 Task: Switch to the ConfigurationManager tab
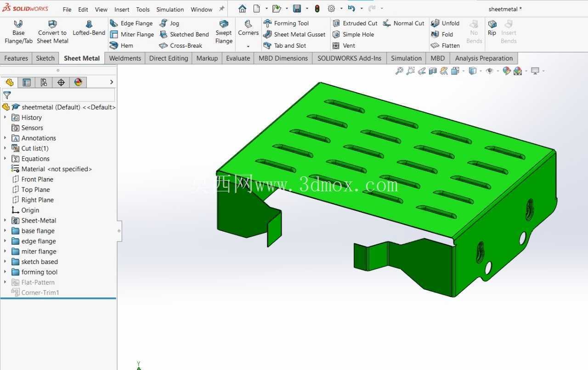click(44, 82)
